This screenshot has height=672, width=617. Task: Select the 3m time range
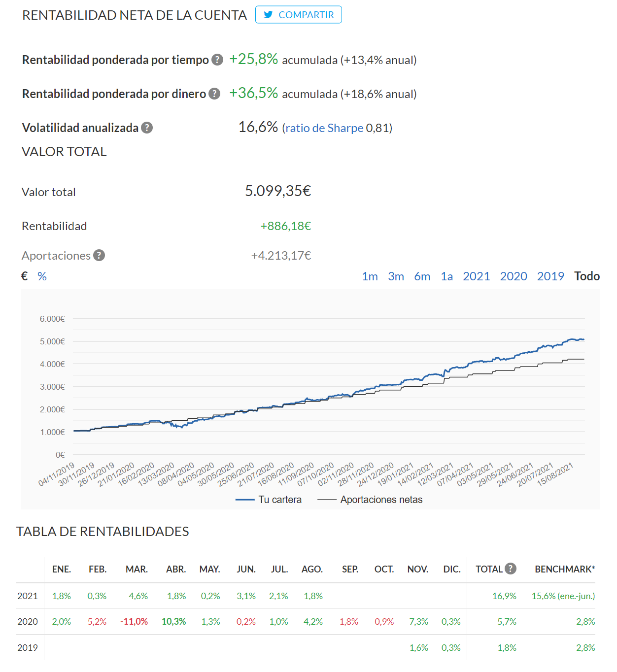(396, 276)
